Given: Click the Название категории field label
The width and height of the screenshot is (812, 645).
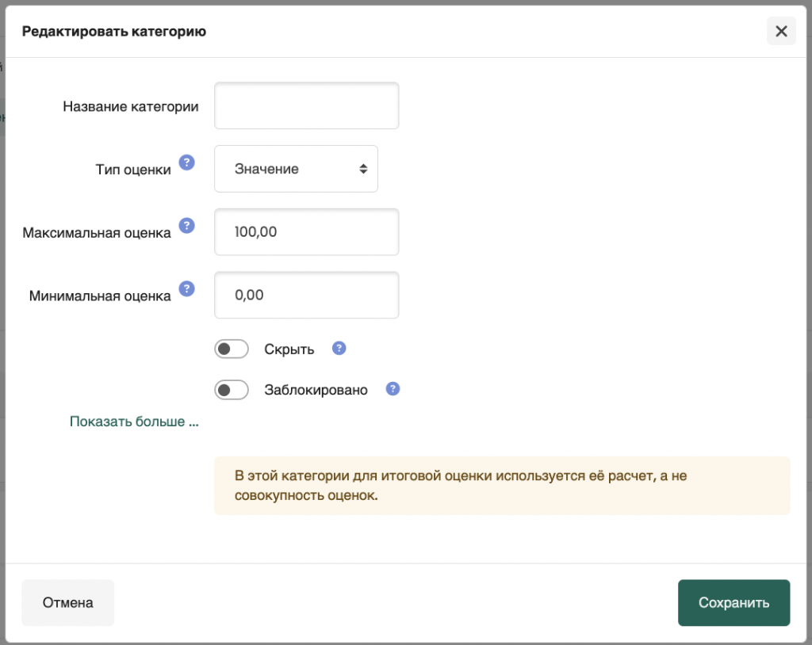Looking at the screenshot, I should click(x=131, y=106).
